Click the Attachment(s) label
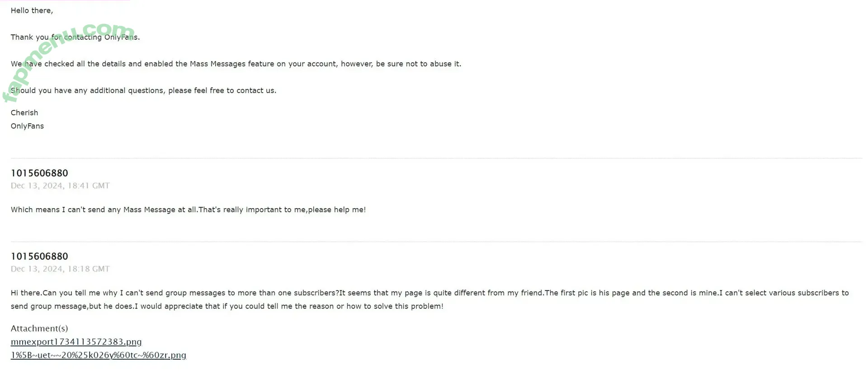The width and height of the screenshot is (868, 375). coord(39,328)
